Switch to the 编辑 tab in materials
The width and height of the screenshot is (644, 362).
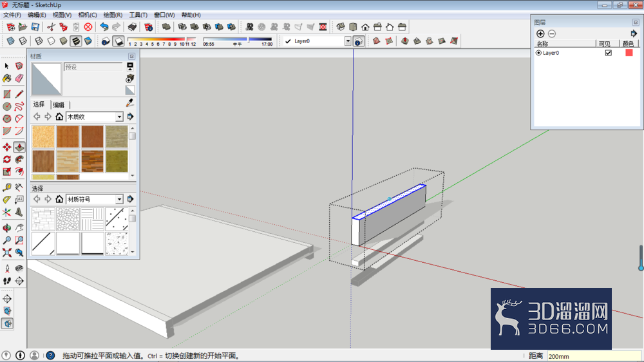click(x=59, y=105)
